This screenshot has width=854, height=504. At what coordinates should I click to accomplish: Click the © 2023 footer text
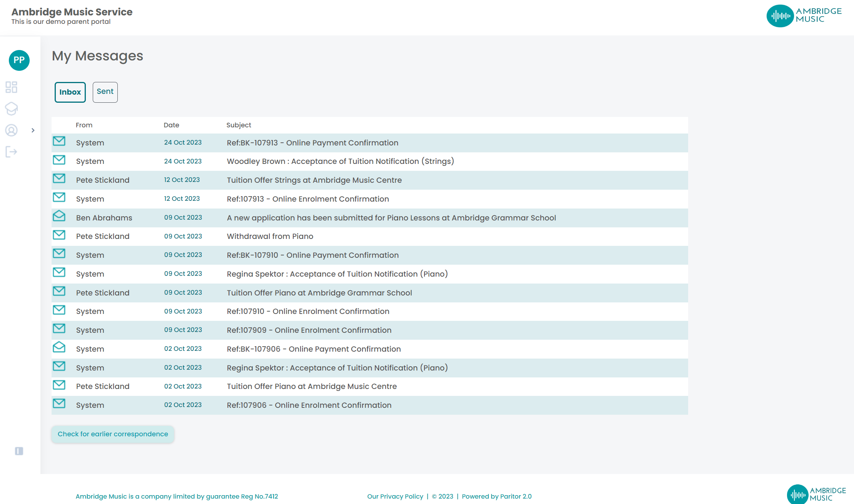(x=443, y=497)
